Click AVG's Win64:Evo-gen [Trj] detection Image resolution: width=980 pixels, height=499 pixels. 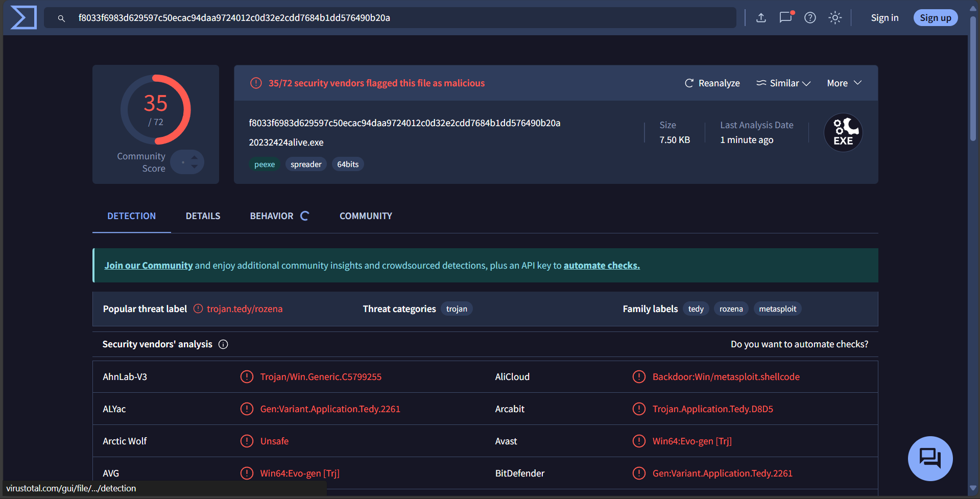click(x=300, y=473)
